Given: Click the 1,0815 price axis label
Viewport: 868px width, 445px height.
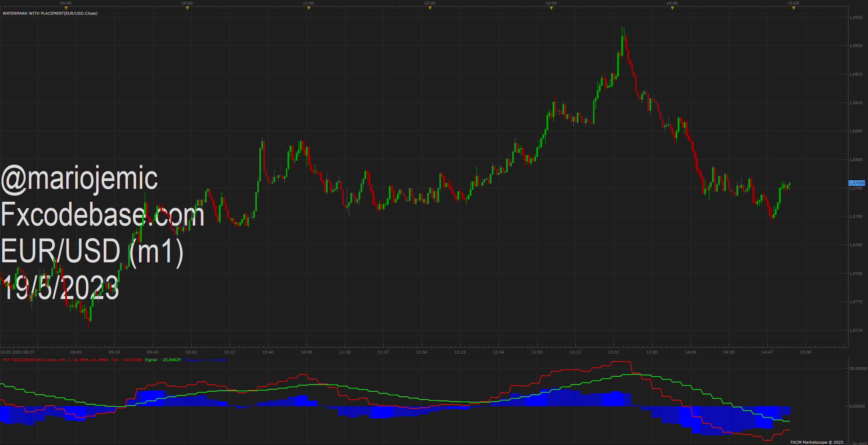Looking at the screenshot, I should tap(856, 74).
